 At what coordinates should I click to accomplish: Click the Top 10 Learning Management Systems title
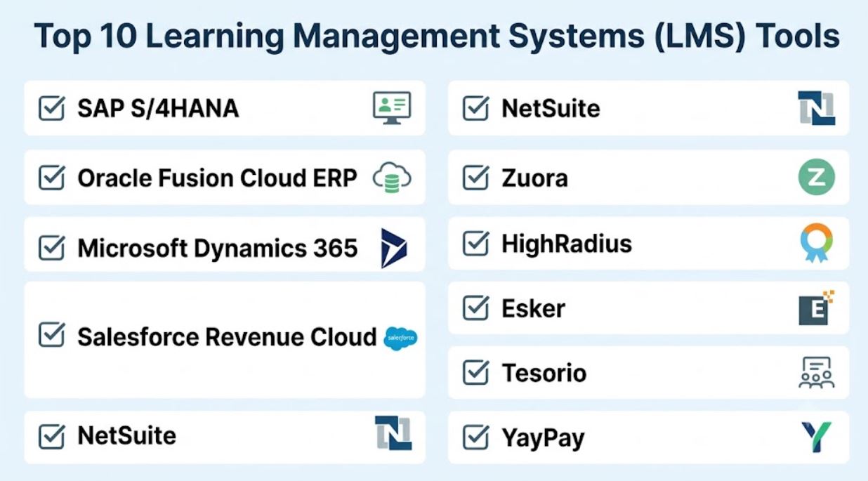[x=436, y=37]
